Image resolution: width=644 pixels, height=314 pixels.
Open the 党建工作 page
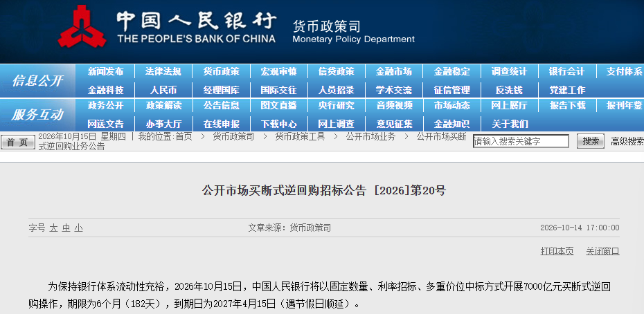coord(566,90)
